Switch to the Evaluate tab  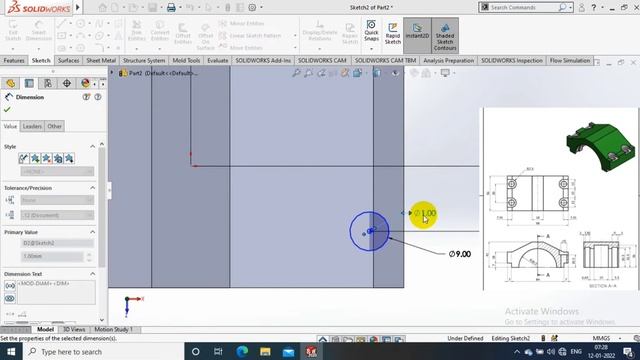(x=218, y=60)
